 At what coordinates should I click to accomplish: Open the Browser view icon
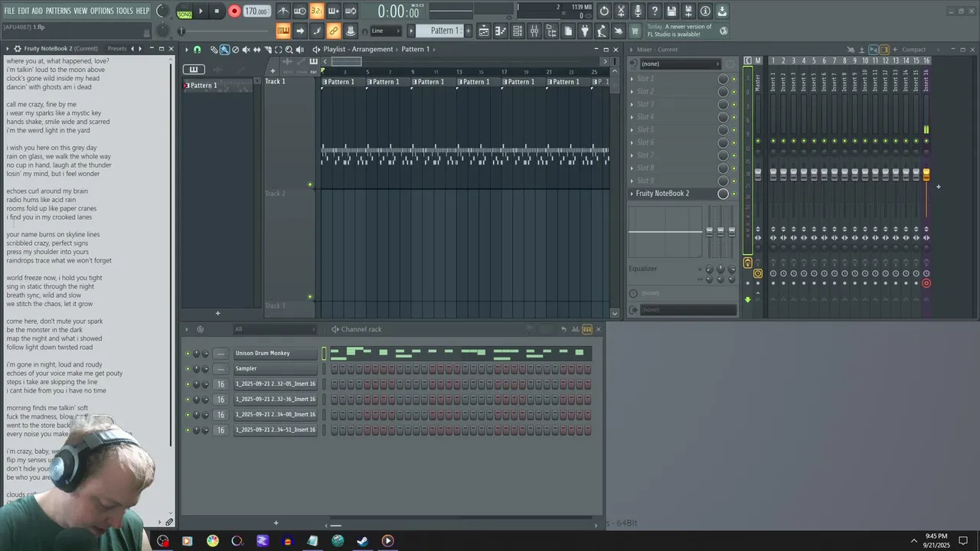(551, 31)
